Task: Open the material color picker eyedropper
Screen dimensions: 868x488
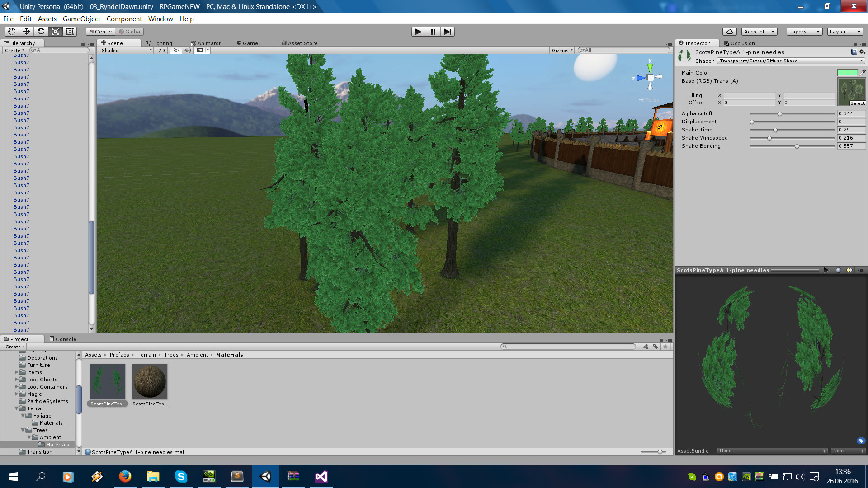Action: 863,72
